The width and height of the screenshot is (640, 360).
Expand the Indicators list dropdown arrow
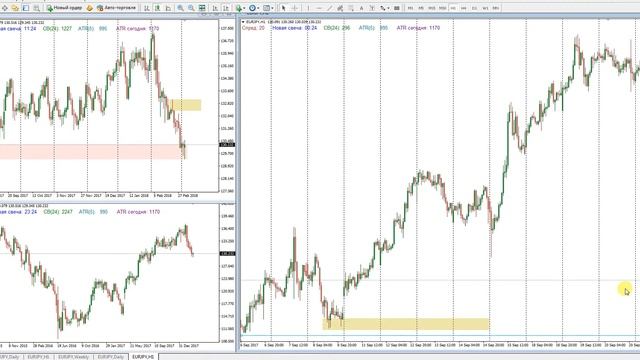coord(244,8)
